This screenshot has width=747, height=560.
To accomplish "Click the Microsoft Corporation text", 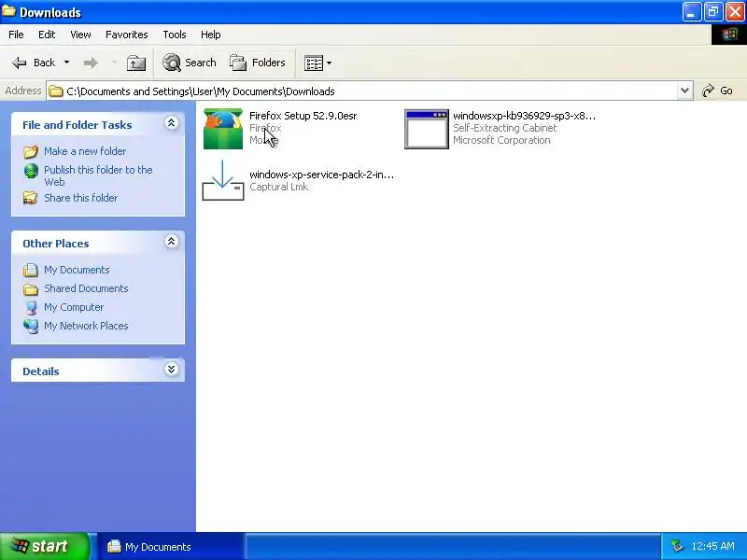I will pyautogui.click(x=501, y=141).
